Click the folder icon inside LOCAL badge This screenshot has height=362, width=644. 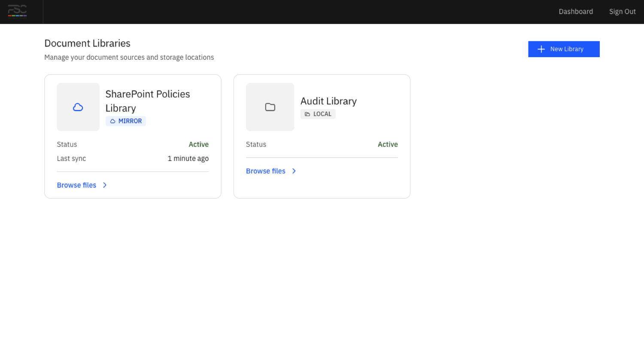tap(307, 114)
